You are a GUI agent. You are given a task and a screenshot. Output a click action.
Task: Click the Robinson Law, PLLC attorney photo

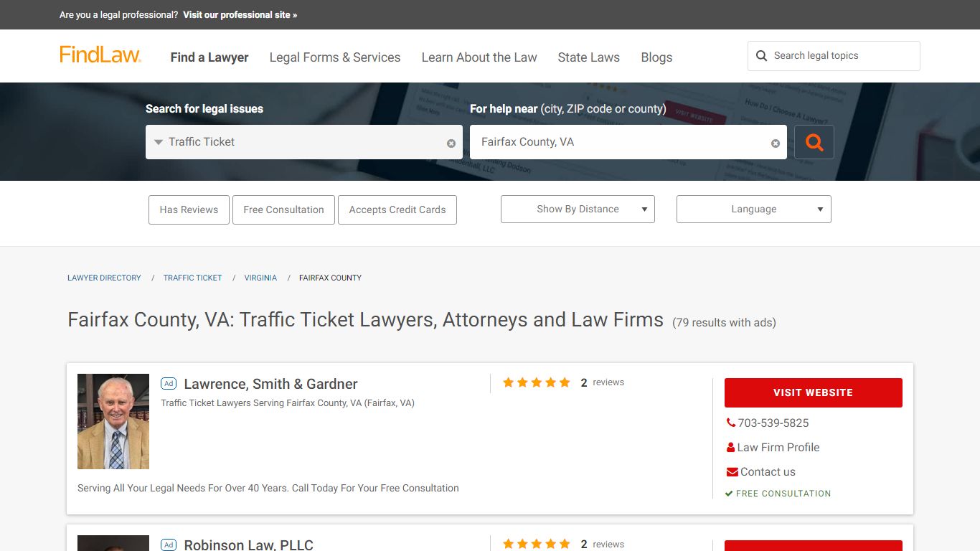click(x=113, y=543)
